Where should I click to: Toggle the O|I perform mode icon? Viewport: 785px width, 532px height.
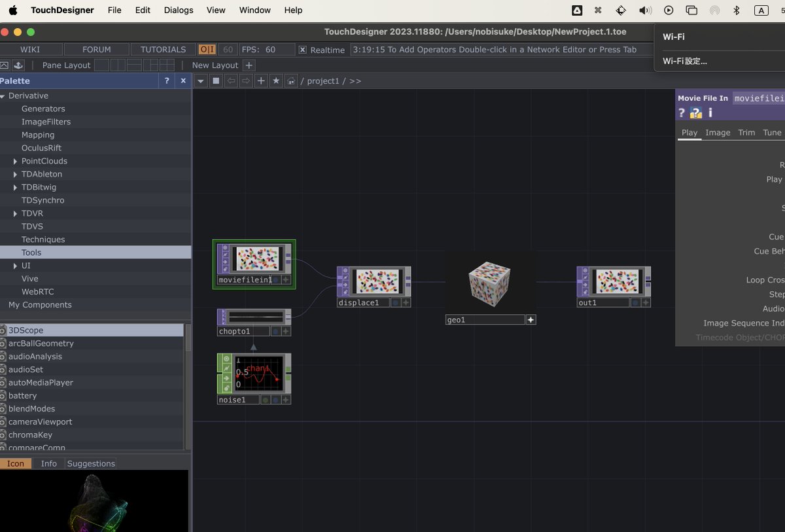point(207,49)
